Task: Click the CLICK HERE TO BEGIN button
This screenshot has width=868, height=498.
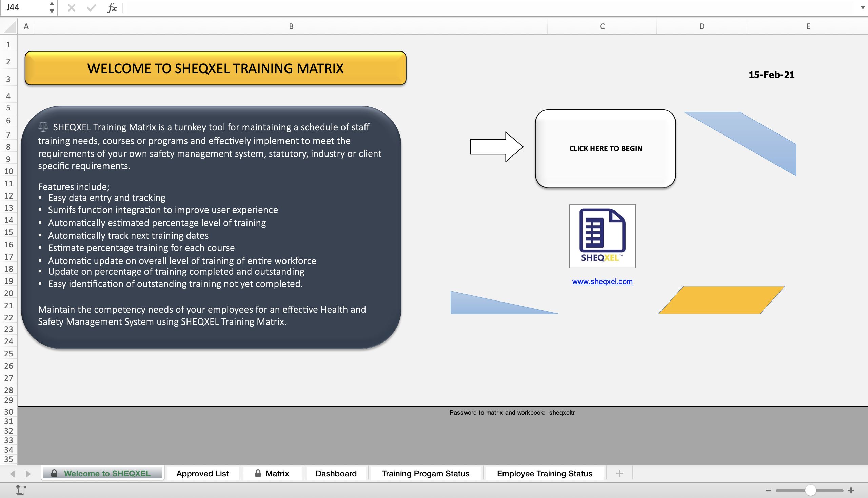Action: tap(606, 148)
